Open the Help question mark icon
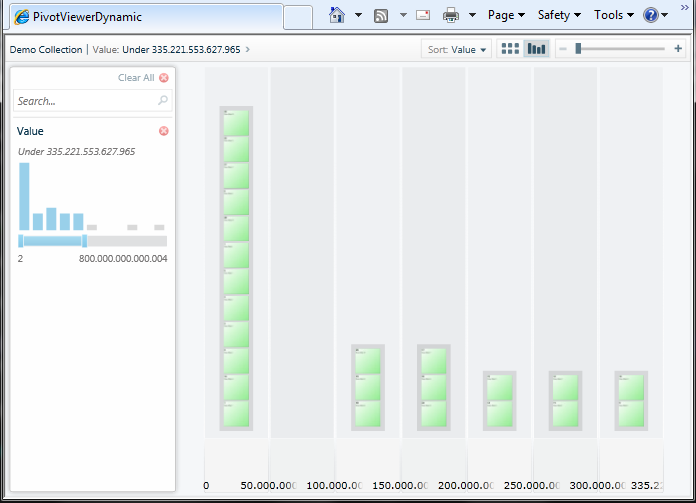The image size is (696, 503). click(650, 16)
